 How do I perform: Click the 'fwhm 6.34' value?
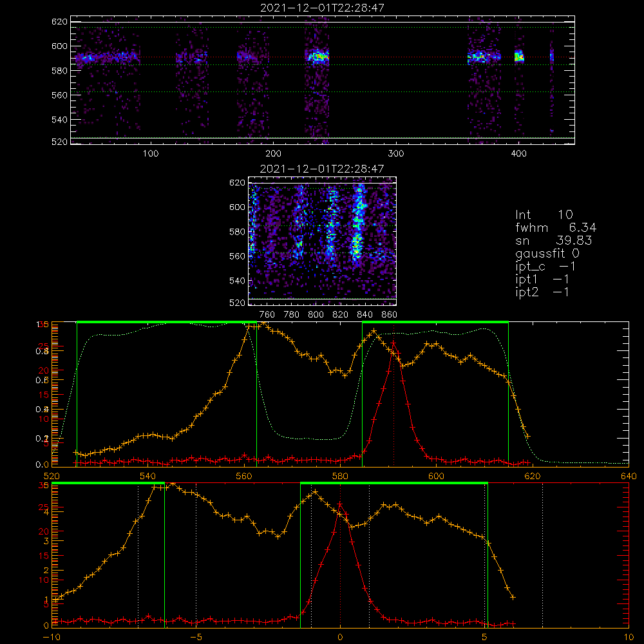coord(556,227)
